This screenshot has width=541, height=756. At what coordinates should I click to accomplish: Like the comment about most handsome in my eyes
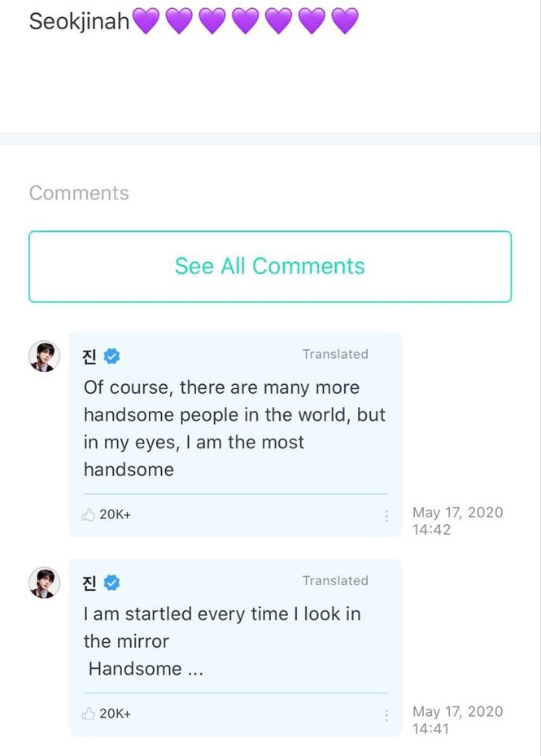tap(88, 514)
